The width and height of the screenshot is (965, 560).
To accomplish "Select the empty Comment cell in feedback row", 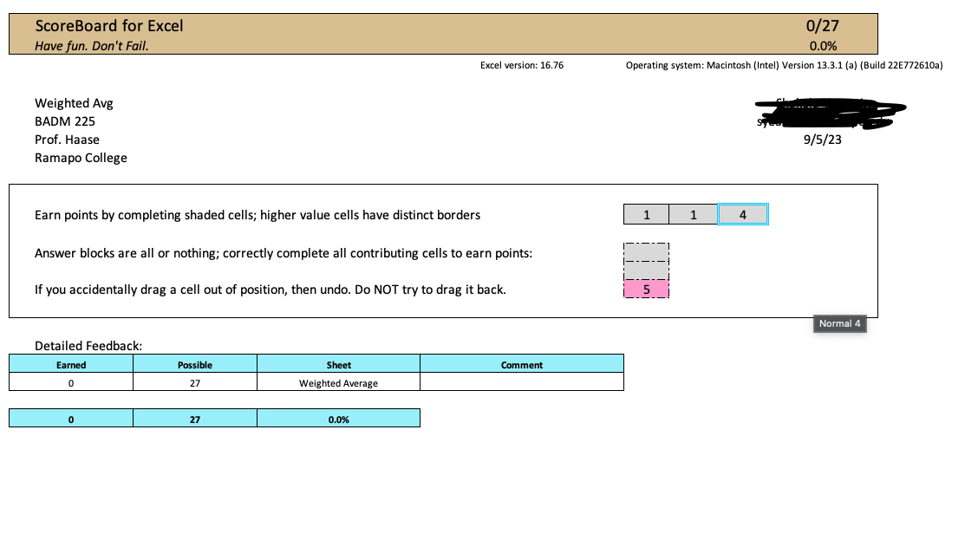I will point(522,383).
